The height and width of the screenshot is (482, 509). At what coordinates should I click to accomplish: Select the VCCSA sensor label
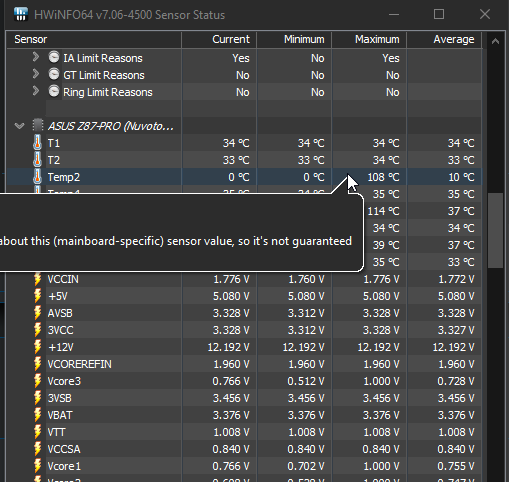tap(64, 449)
